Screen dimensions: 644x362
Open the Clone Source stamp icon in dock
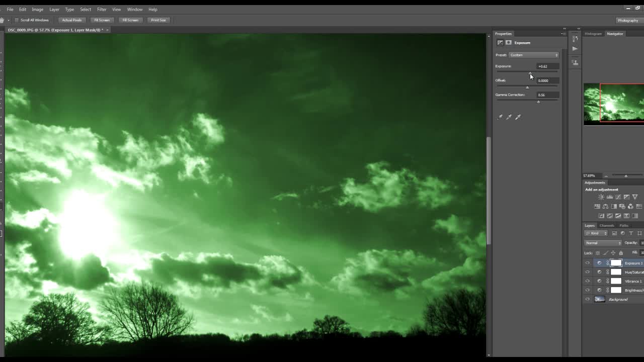point(575,62)
